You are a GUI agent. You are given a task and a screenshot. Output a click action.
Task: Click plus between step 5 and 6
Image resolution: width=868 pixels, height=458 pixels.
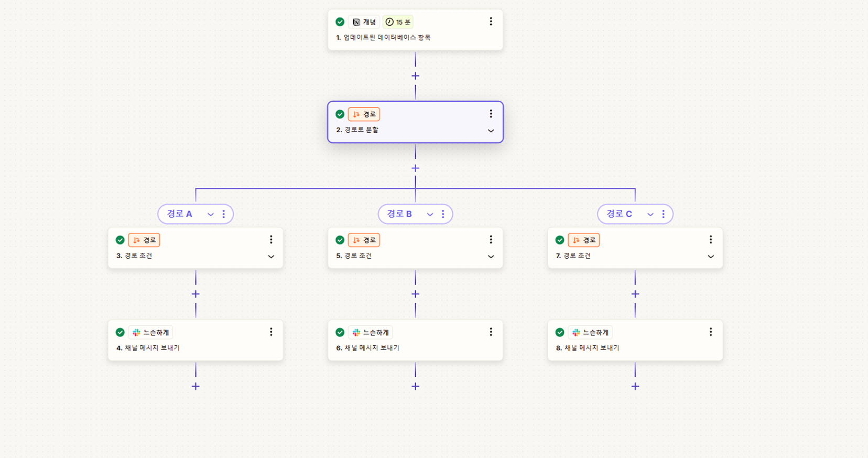pyautogui.click(x=415, y=294)
